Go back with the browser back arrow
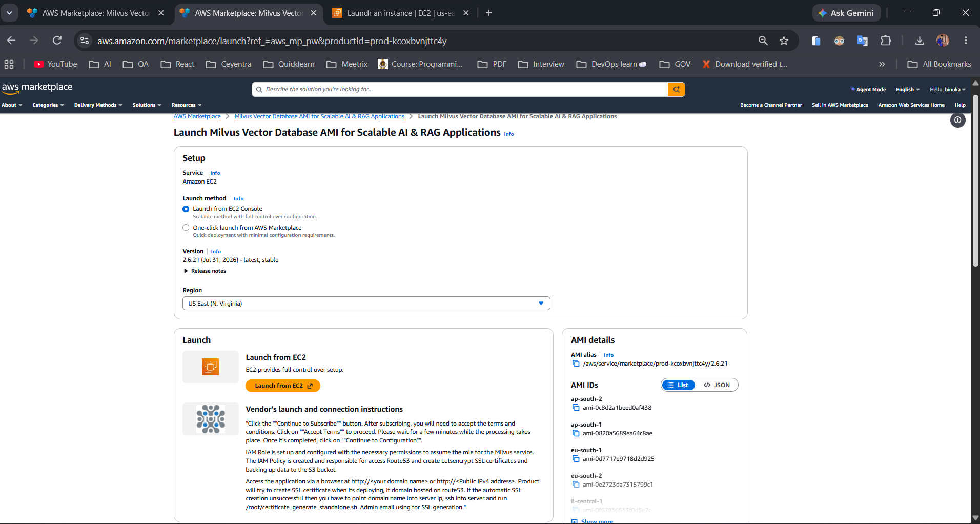980x524 pixels. [11, 41]
